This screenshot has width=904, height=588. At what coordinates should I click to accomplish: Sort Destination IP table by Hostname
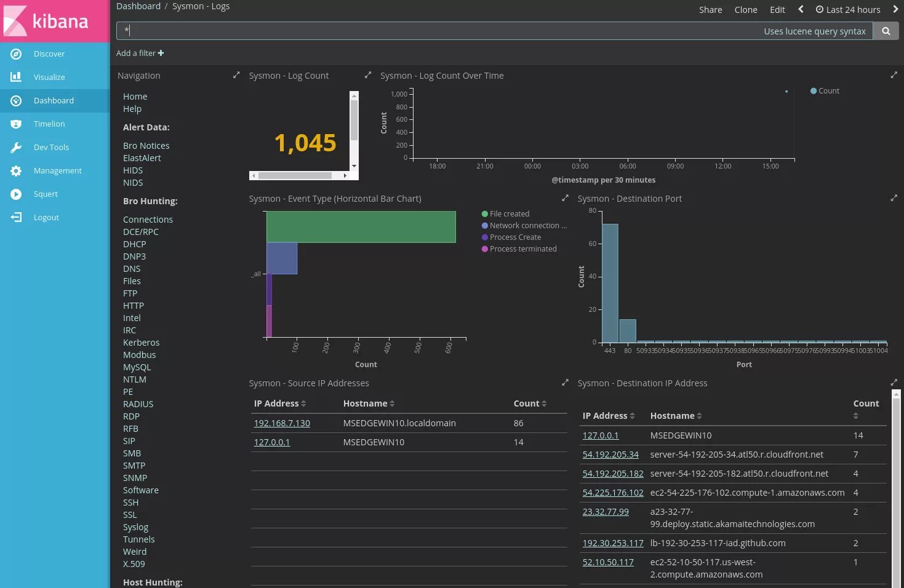click(x=699, y=416)
